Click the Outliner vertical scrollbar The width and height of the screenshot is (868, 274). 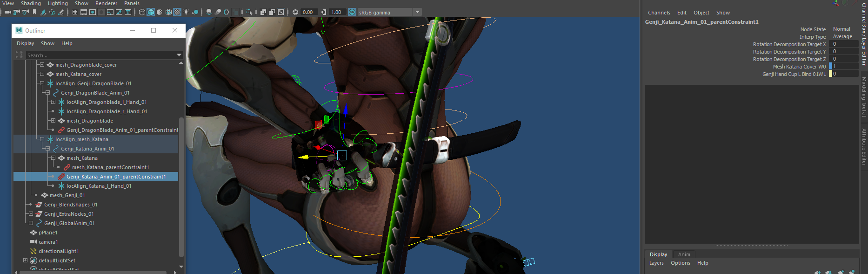pos(181,186)
